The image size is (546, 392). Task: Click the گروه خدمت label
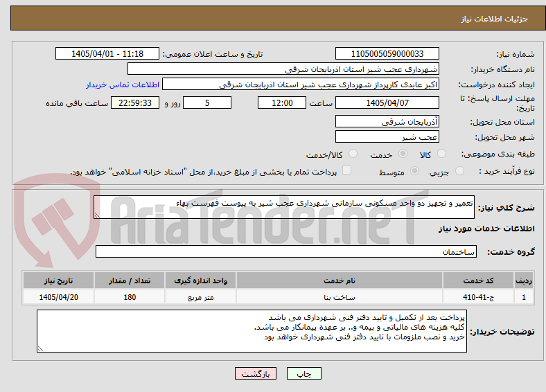coord(511,252)
